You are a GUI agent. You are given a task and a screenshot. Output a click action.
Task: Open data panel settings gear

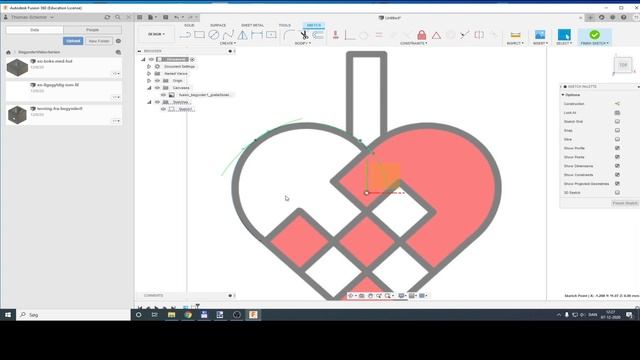(118, 41)
